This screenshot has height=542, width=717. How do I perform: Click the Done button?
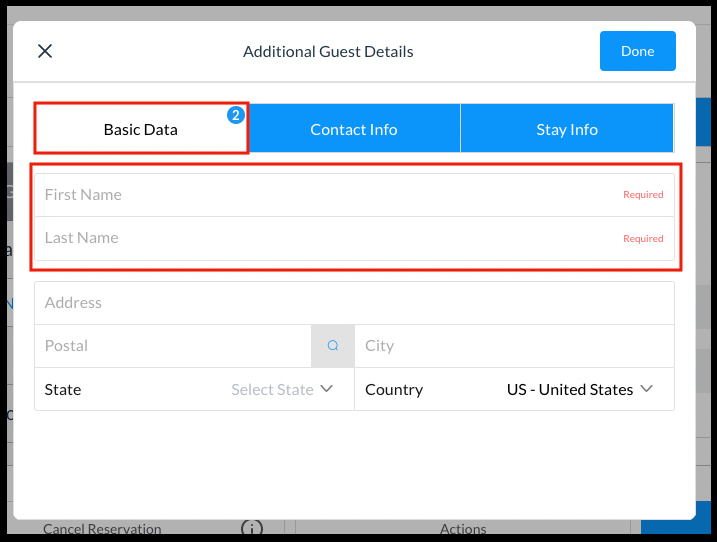coord(637,51)
